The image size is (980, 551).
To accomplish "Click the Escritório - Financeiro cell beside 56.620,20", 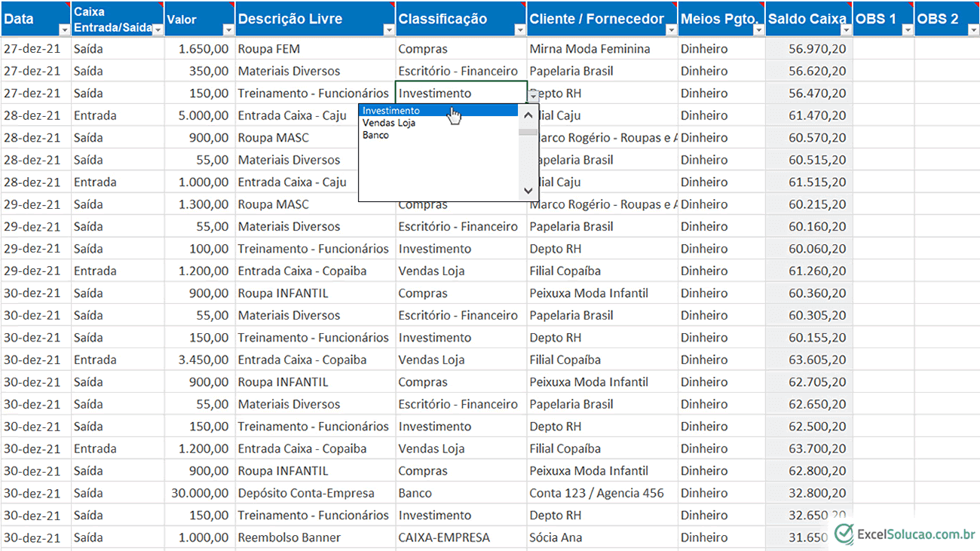I will (x=461, y=71).
